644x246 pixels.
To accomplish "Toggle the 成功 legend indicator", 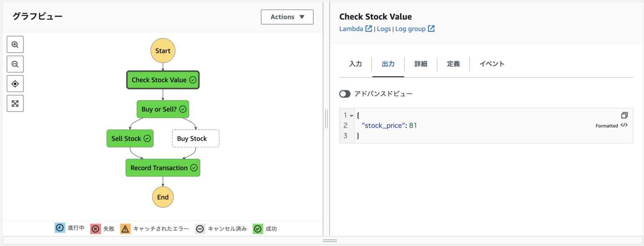I will pyautogui.click(x=257, y=228).
